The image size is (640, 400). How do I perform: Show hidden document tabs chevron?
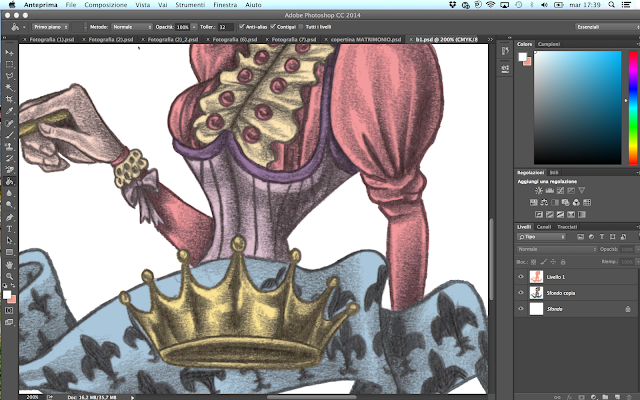coord(490,39)
